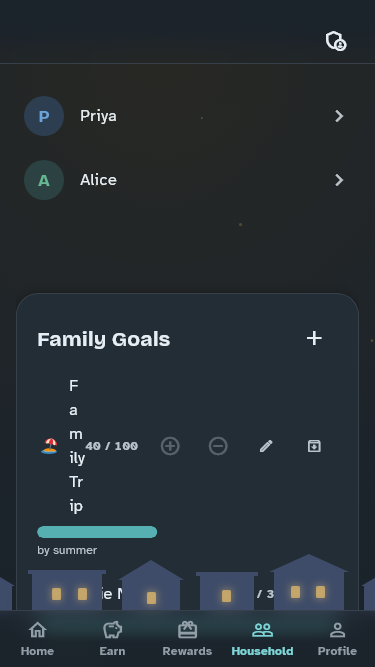375x667 pixels.
Task: Open the Earn piggy bank tab
Action: [112, 638]
